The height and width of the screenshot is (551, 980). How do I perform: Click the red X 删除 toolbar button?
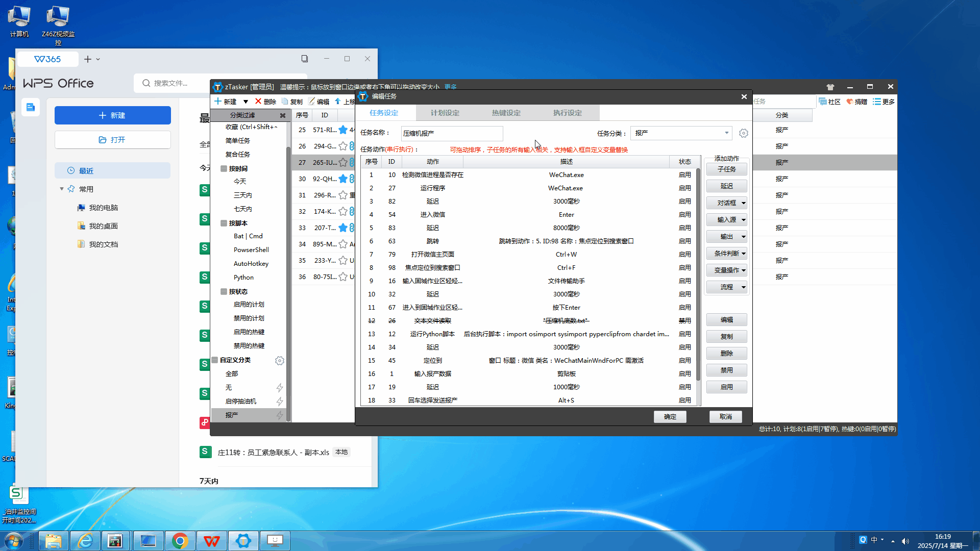(265, 102)
